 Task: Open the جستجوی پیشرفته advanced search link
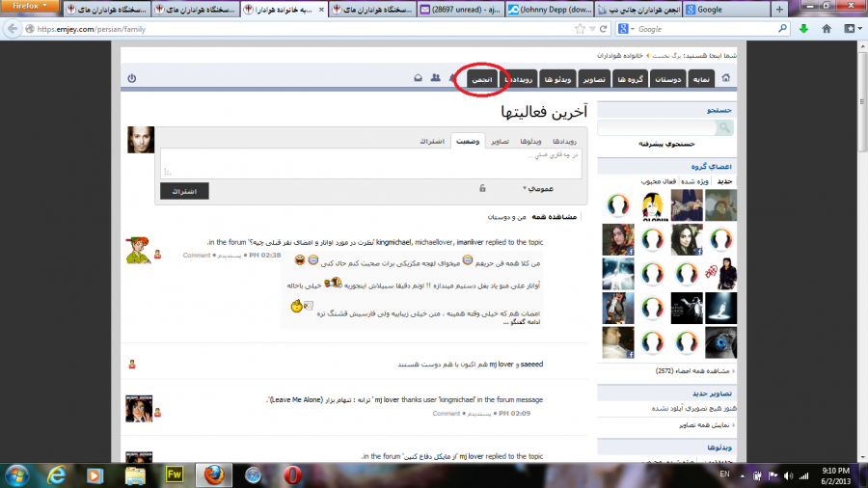tap(666, 144)
